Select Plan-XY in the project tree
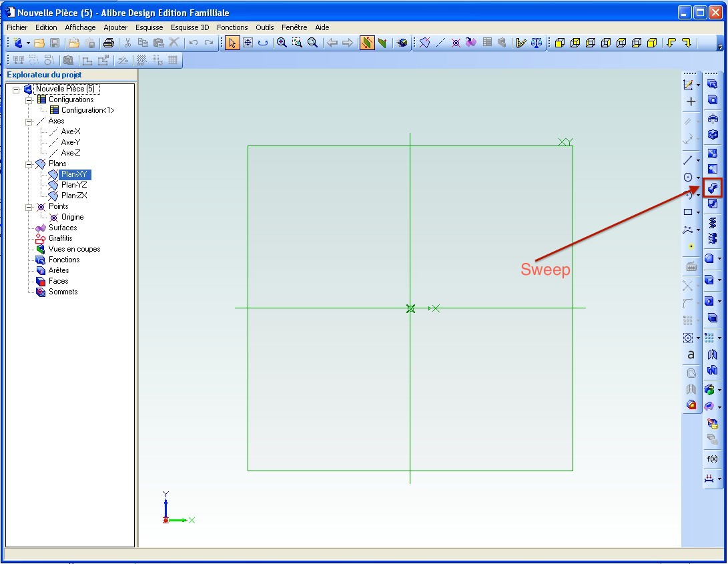Image resolution: width=728 pixels, height=564 pixels. (x=74, y=174)
